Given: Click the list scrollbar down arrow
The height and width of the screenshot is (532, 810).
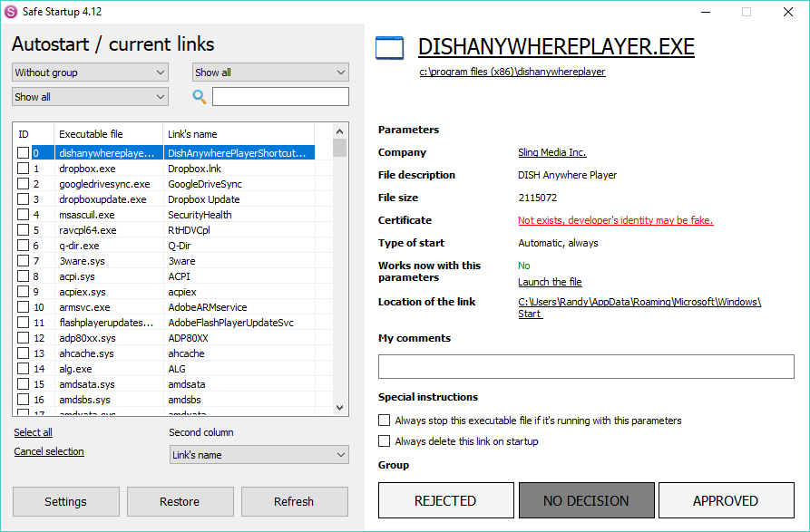Looking at the screenshot, I should (x=339, y=408).
